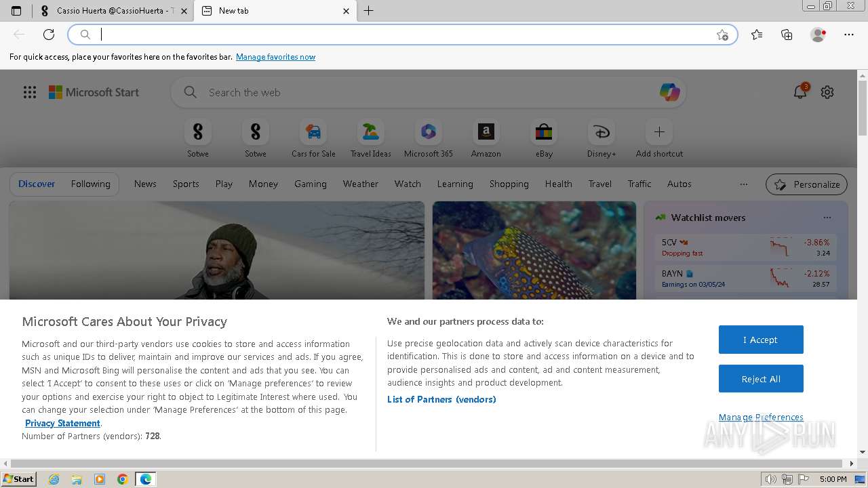Open the Health category
This screenshot has height=488, width=868.
[x=559, y=184]
